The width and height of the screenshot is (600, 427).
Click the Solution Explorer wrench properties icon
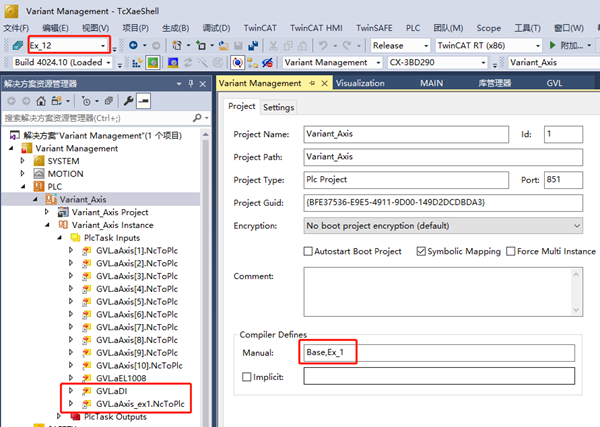pos(128,101)
